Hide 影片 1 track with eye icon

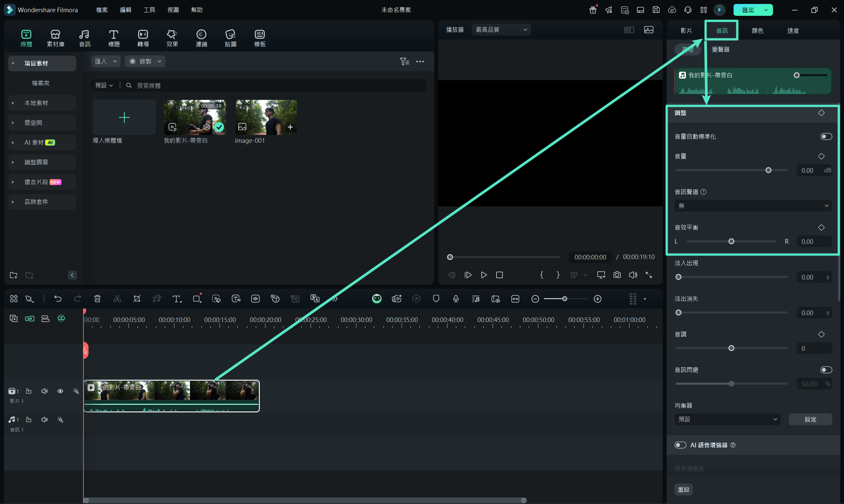[x=60, y=391]
